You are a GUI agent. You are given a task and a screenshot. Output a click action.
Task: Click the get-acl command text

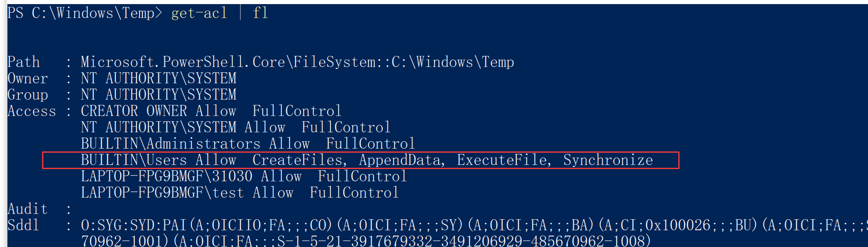click(199, 13)
